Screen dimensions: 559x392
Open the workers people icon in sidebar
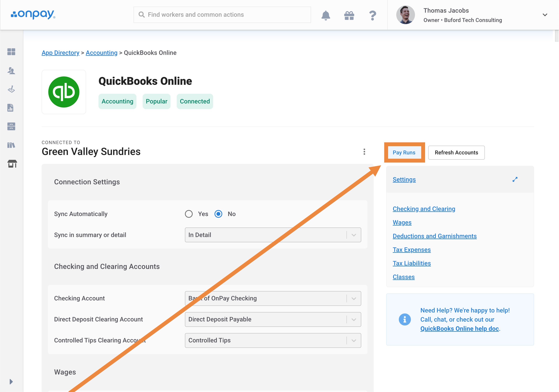(x=11, y=71)
